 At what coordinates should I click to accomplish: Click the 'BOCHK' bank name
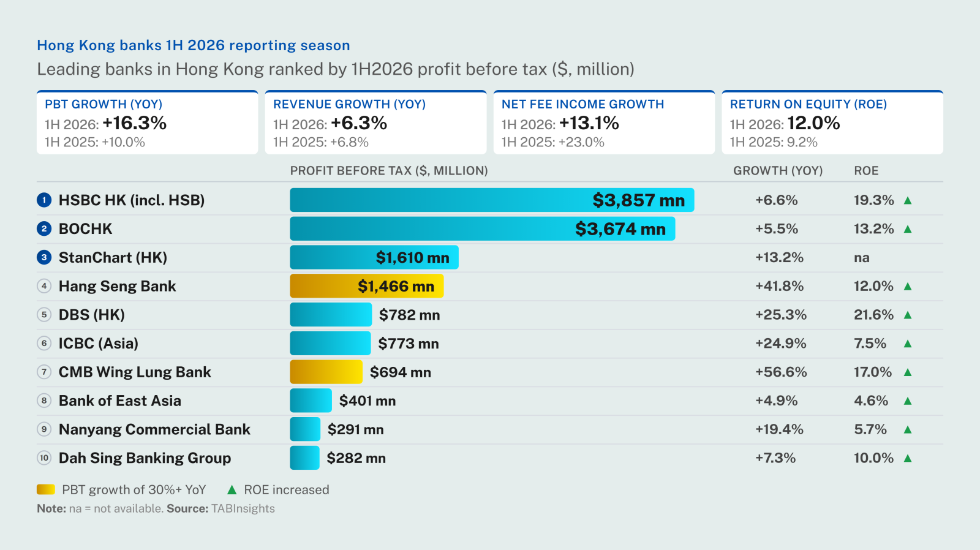click(86, 229)
